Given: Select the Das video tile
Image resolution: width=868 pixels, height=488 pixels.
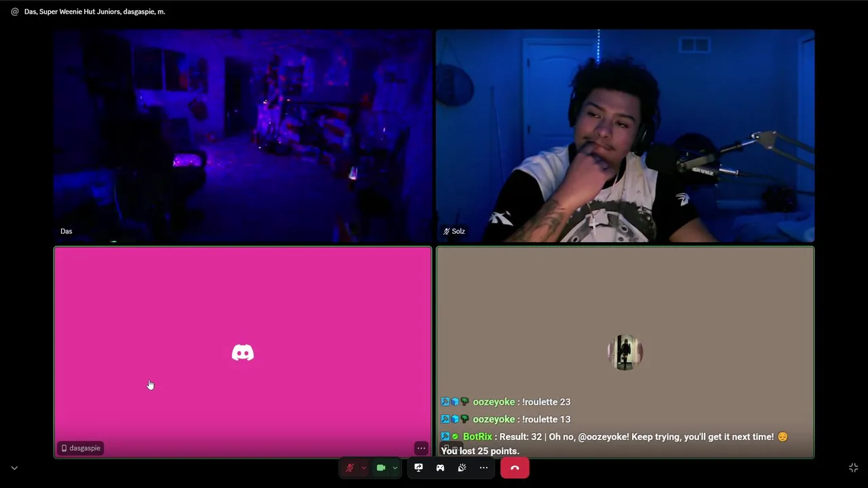Looking at the screenshot, I should [x=243, y=136].
